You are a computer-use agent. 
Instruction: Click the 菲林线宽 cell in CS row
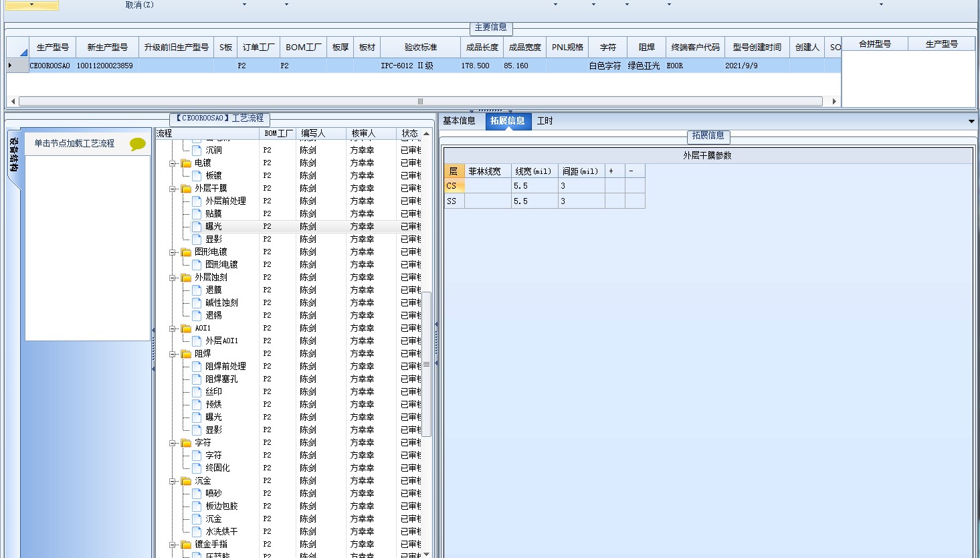point(488,186)
